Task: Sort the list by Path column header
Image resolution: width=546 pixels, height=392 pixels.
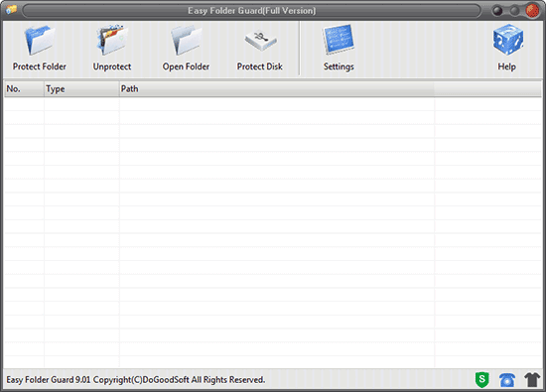Action: [277, 89]
